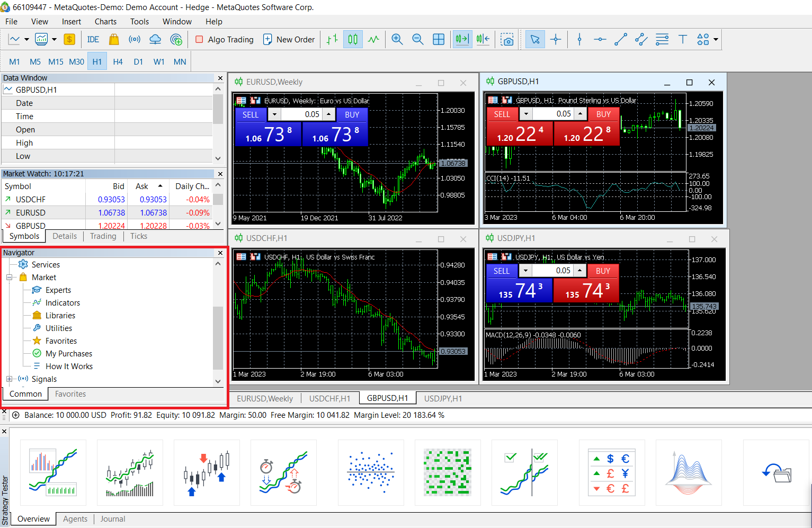Select the Trendline drawing tool
The image size is (812, 528).
pos(620,40)
